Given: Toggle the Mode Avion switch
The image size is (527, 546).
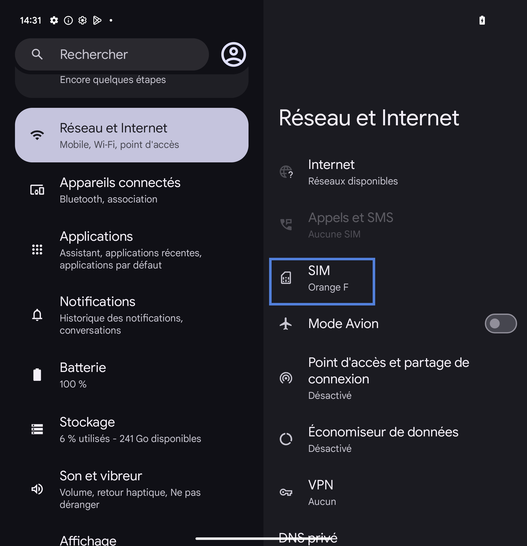Looking at the screenshot, I should (501, 323).
